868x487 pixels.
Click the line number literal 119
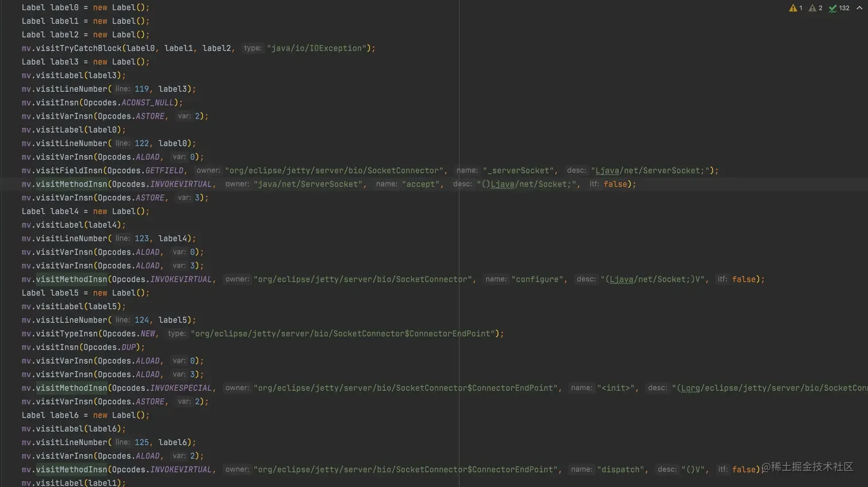click(141, 89)
